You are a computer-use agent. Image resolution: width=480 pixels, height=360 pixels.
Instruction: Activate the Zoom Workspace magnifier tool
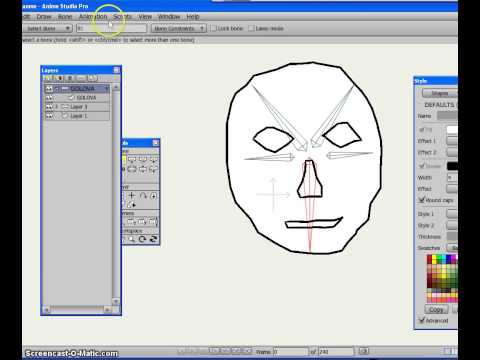click(x=132, y=239)
